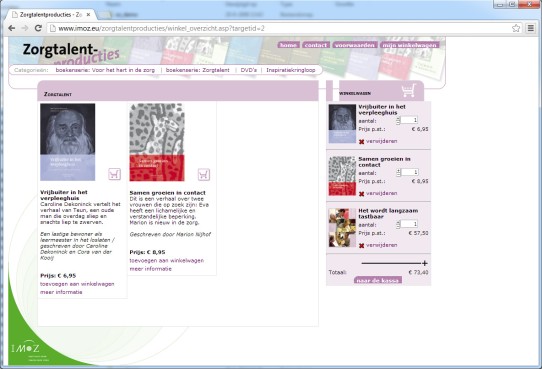Image resolution: width=542 pixels, height=369 pixels.
Task: Bookmark page with the star icon
Action: [516, 28]
